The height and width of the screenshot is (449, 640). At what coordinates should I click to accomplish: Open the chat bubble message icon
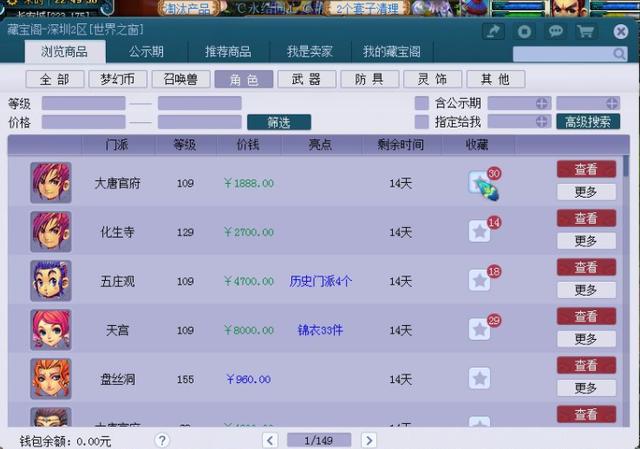(x=555, y=31)
